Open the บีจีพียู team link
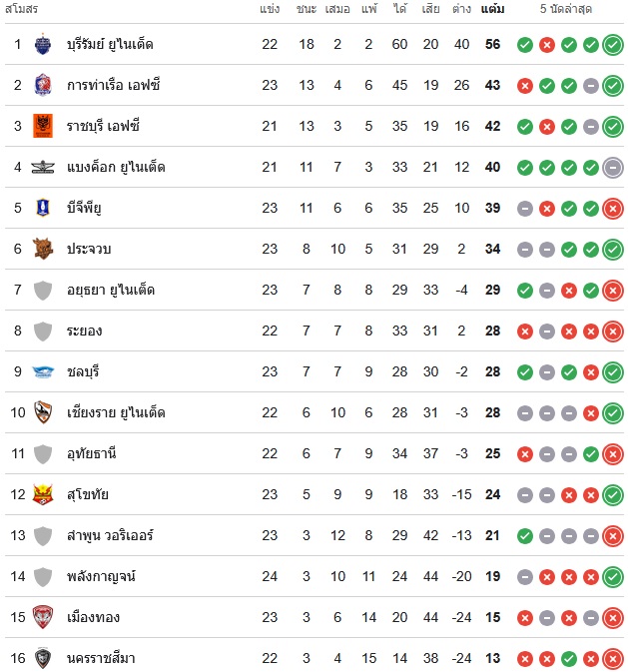The image size is (628, 672). (x=85, y=208)
